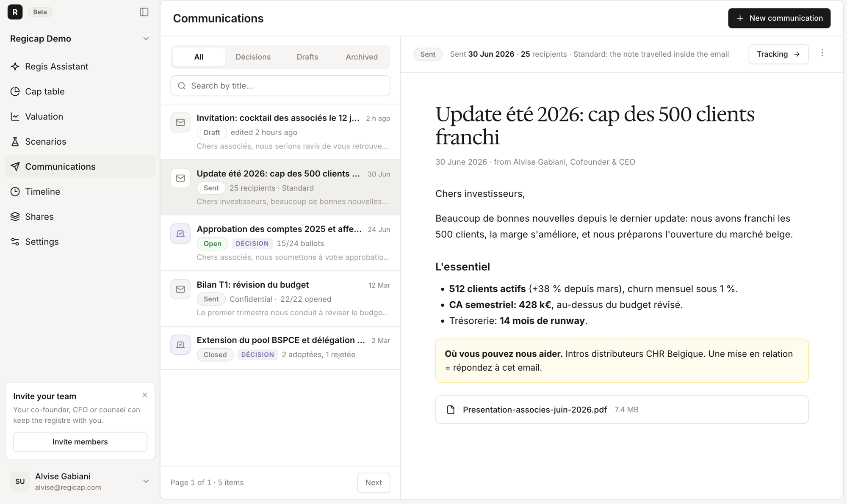Screen dimensions: 847x504
Task: Click the Regis Assistant sparkle icon
Action: pos(15,66)
